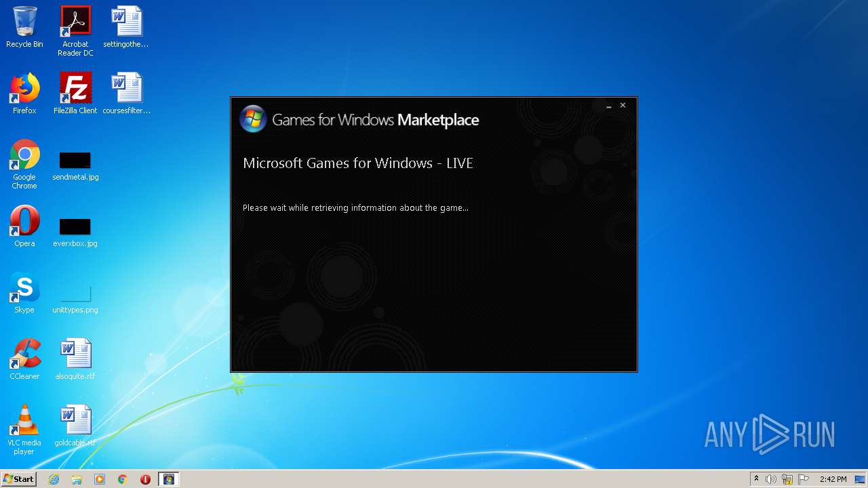Open Windows Explorer from the taskbar
Image resolution: width=868 pixels, height=488 pixels.
(77, 479)
